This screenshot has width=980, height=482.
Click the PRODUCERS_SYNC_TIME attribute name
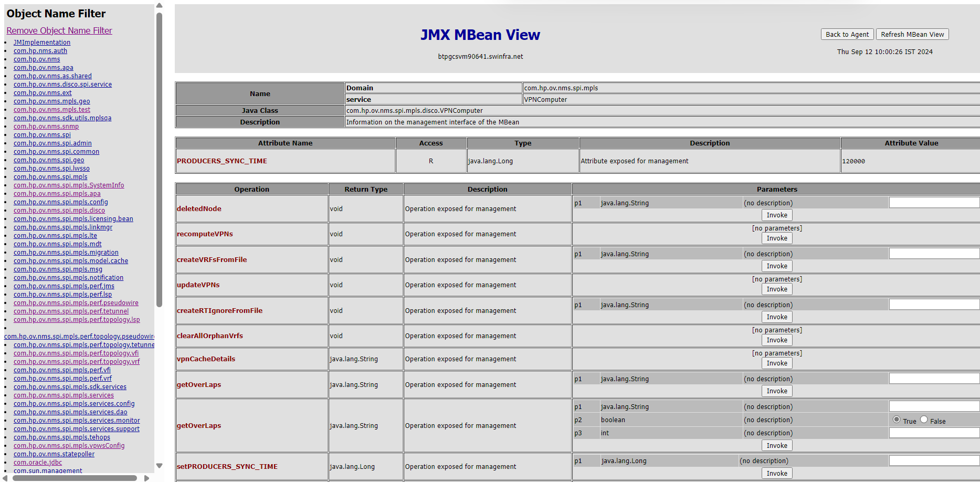tap(222, 161)
